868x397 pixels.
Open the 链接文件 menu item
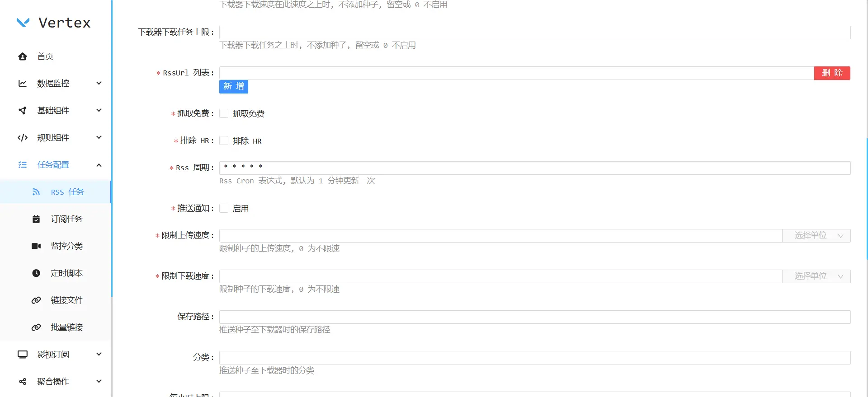click(x=66, y=300)
